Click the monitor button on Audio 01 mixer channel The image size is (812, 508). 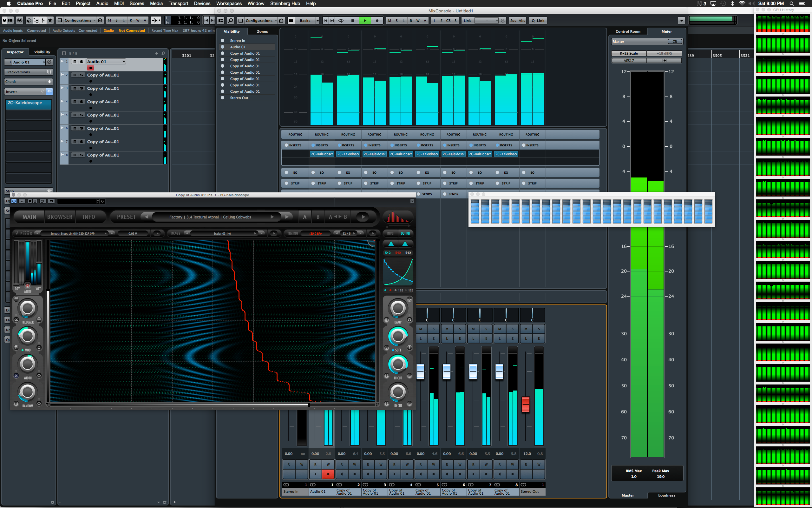pos(315,474)
